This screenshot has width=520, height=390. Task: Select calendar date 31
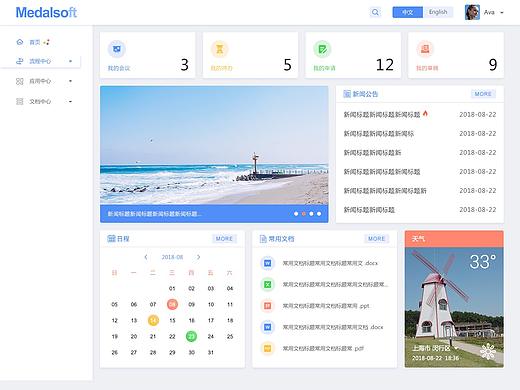point(211,352)
